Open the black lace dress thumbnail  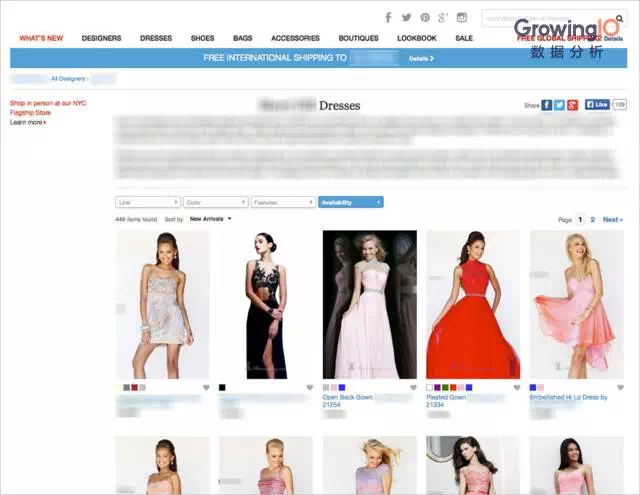click(x=266, y=304)
